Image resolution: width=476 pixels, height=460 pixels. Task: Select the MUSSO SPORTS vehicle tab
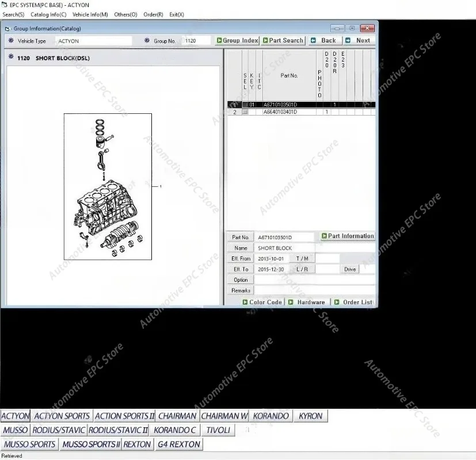(x=29, y=444)
